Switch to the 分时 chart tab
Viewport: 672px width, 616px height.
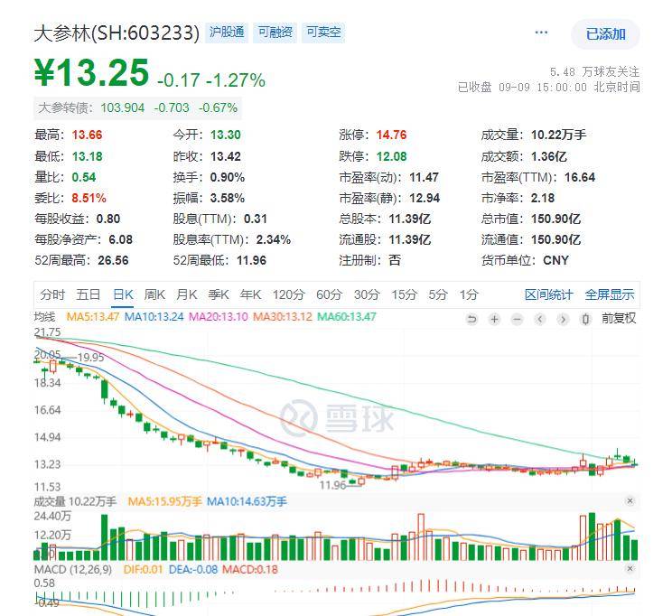coord(52,295)
